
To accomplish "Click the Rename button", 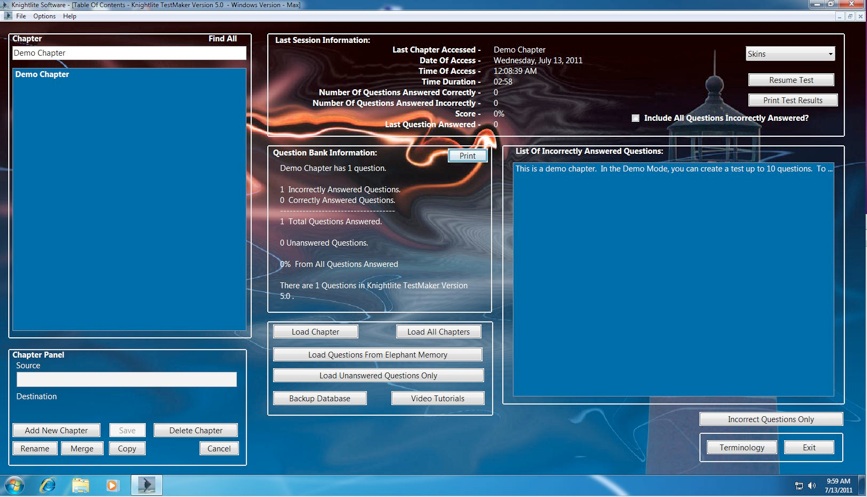I will click(x=35, y=448).
